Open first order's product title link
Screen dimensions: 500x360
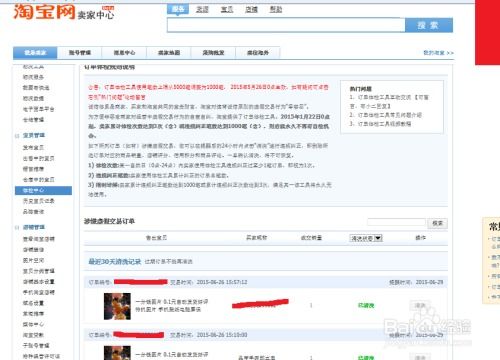click(x=172, y=306)
